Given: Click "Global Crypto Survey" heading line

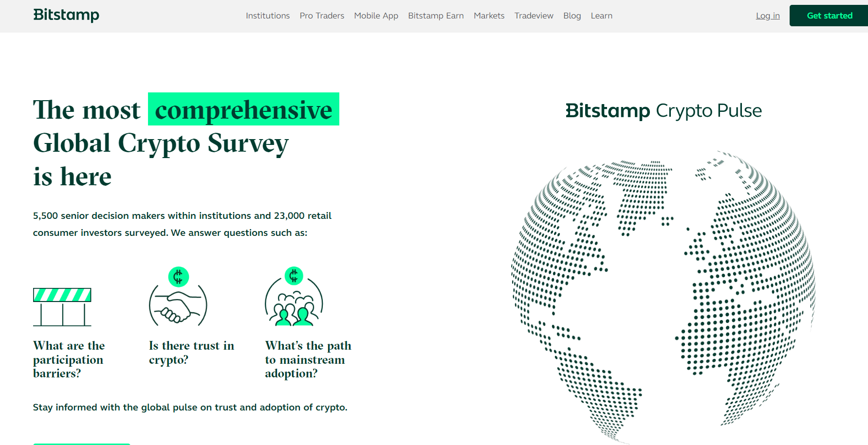Looking at the screenshot, I should [161, 143].
